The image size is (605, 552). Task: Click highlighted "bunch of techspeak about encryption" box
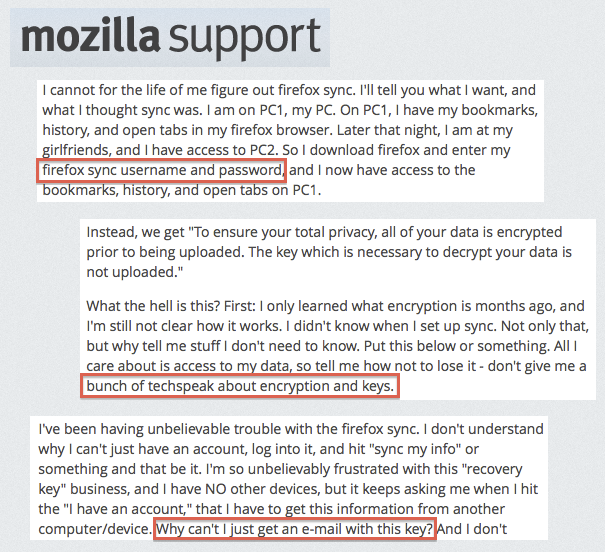click(x=240, y=386)
